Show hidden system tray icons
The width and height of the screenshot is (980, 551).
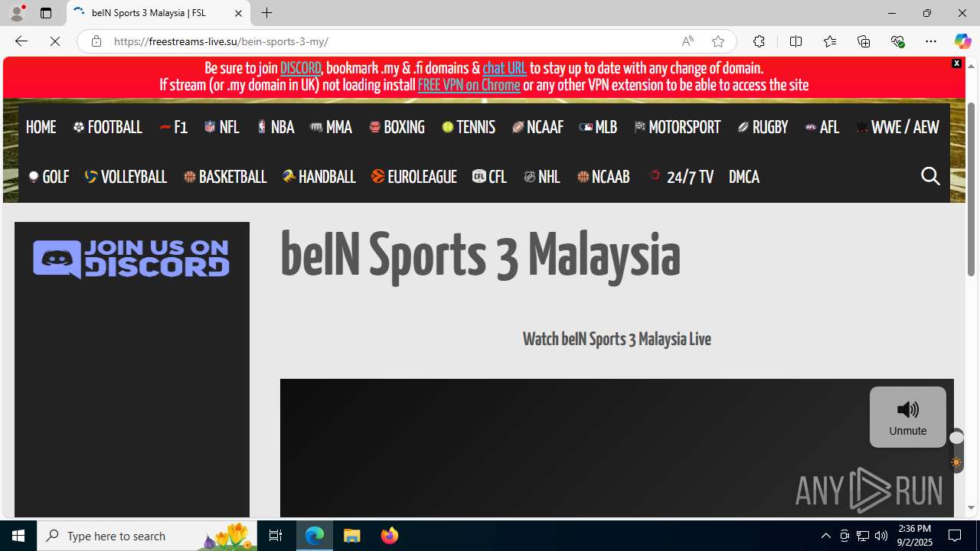[x=825, y=536]
